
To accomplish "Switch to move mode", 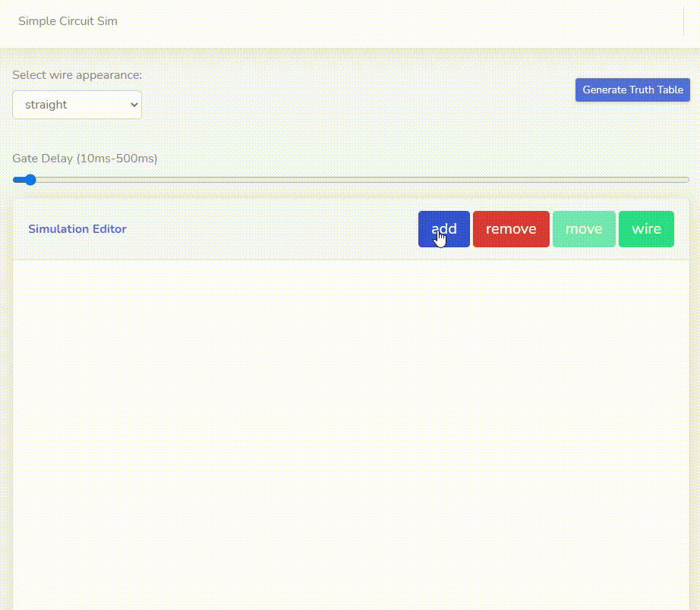I will click(584, 229).
